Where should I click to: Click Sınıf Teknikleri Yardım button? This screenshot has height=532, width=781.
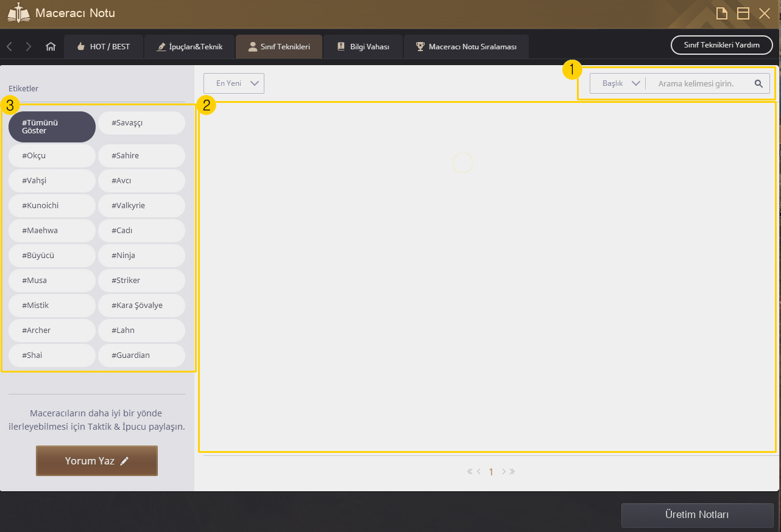(722, 45)
